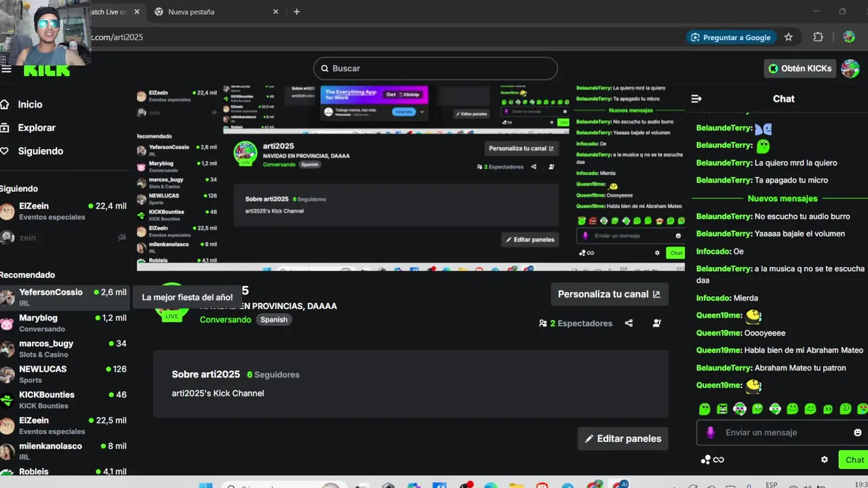
Task: Click the Siguiendo heart icon
Action: (x=5, y=151)
